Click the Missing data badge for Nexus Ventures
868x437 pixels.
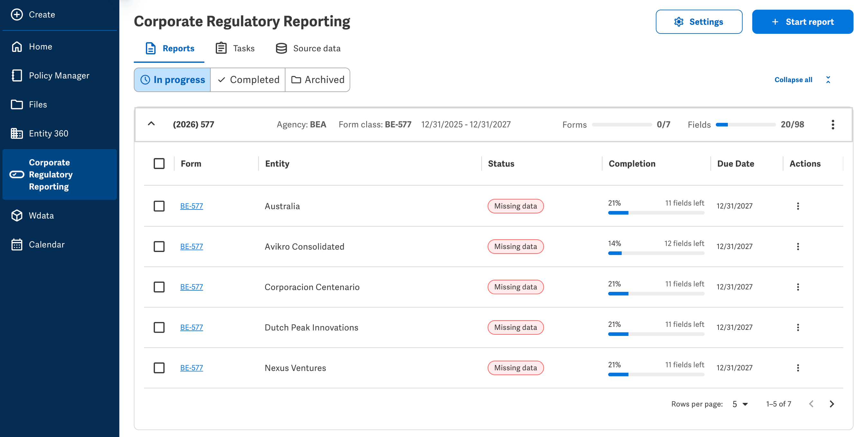coord(515,368)
